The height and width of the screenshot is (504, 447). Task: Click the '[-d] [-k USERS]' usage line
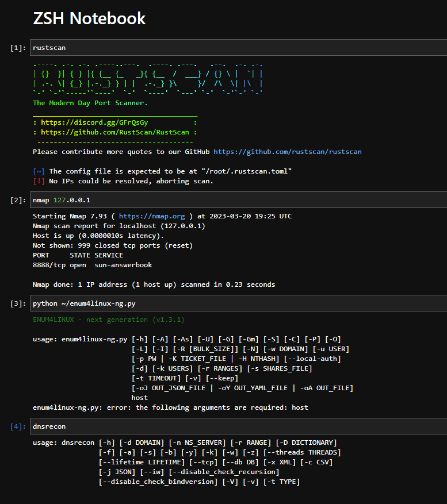click(221, 368)
